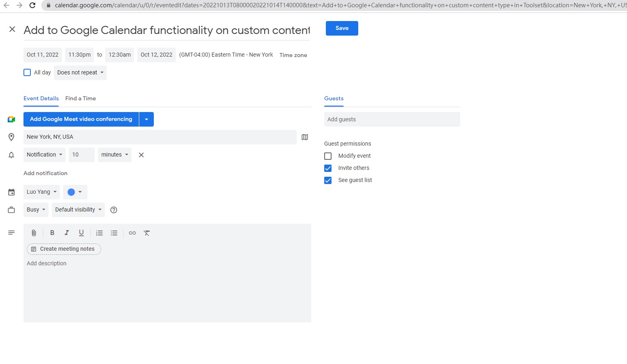Click the description lines icon
This screenshot has height=364, width=627.
(11, 233)
